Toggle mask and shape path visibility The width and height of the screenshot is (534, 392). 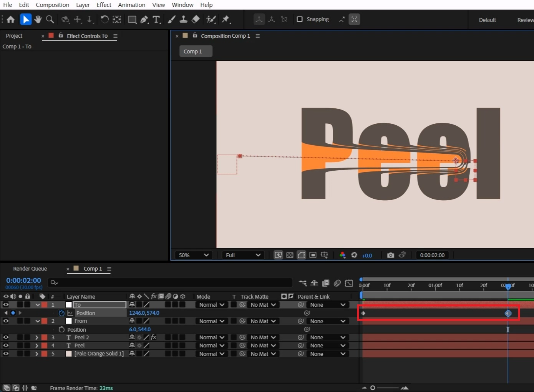(302, 255)
